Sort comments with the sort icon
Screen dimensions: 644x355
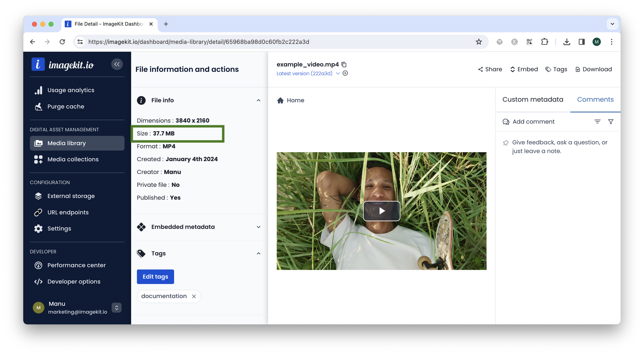[597, 122]
